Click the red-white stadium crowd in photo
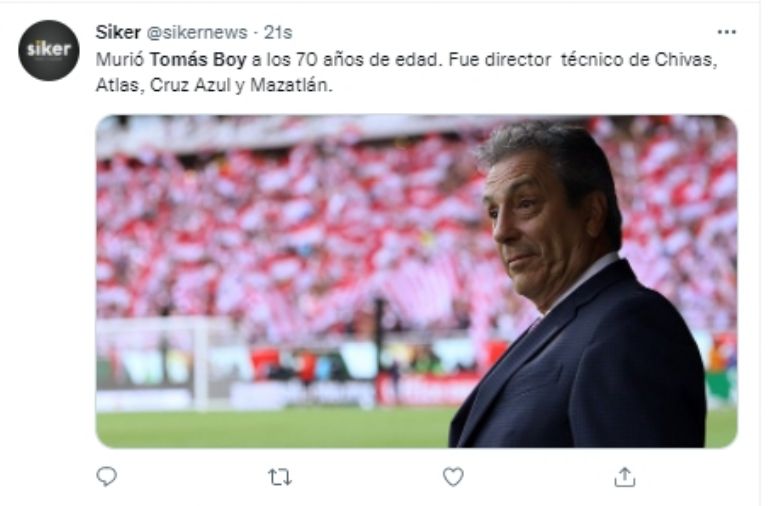This screenshot has height=506, width=768. click(x=300, y=220)
